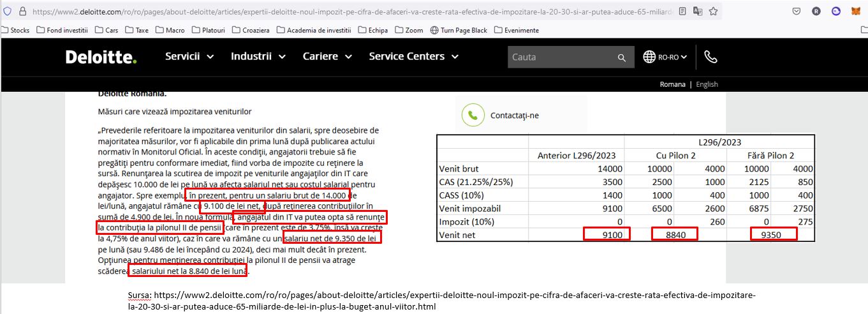Click the CAS value 3500
Screen dimensions: 868x314
(x=612, y=182)
